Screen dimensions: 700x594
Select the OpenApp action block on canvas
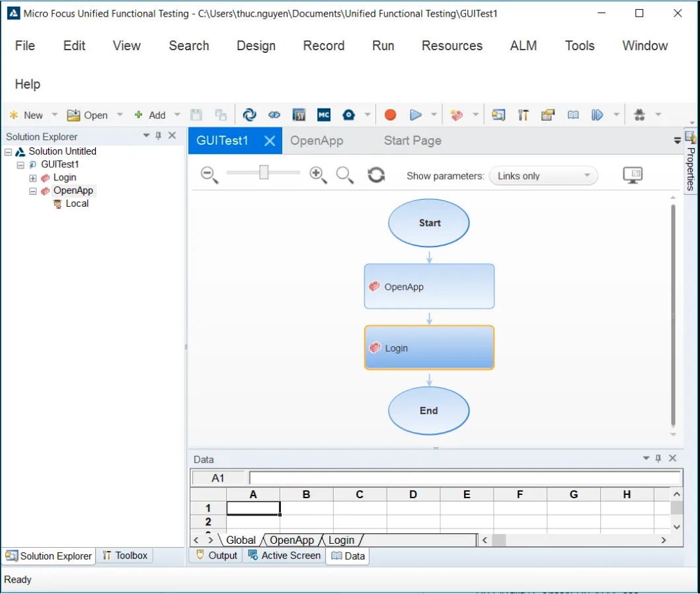click(429, 287)
